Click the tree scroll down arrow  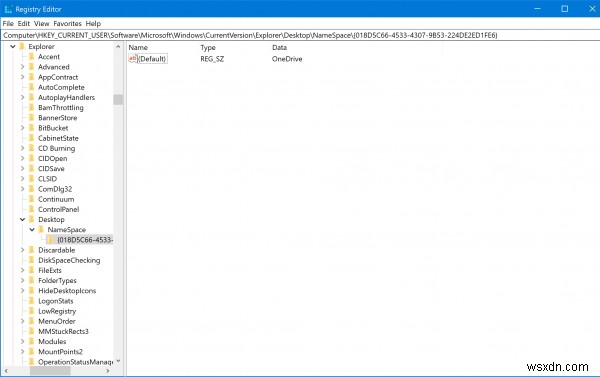[x=118, y=361]
